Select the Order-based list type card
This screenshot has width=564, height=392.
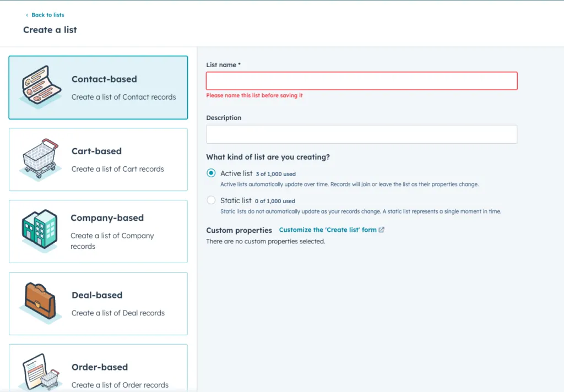tap(98, 368)
